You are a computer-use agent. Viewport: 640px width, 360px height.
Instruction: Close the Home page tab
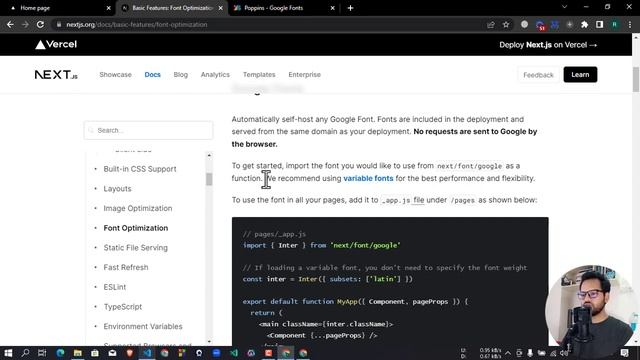click(x=108, y=8)
